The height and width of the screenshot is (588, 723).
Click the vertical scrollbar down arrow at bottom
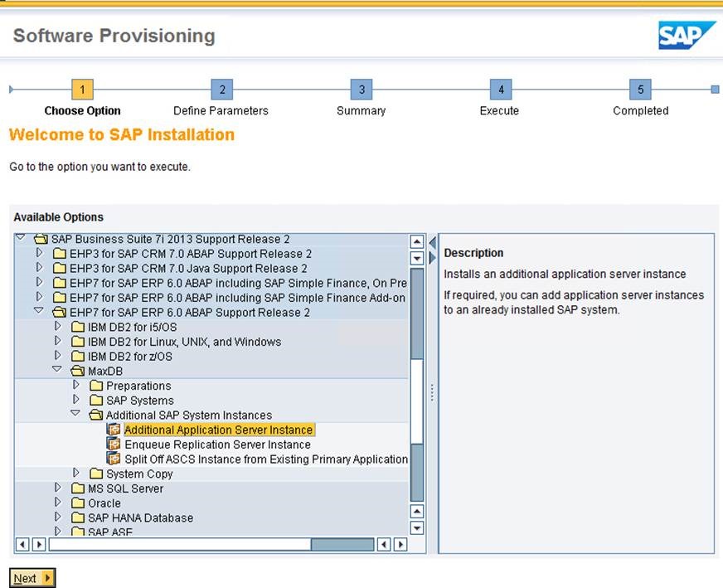click(x=417, y=527)
